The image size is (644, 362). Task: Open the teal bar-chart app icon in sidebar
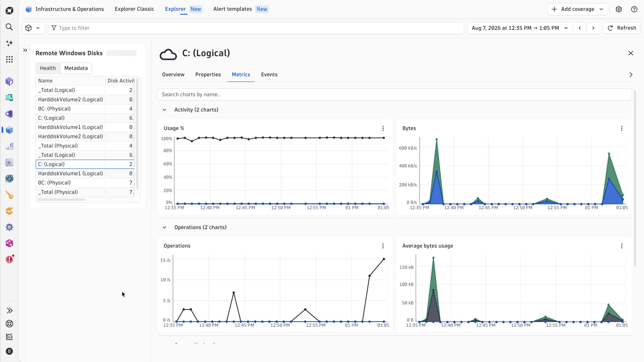[x=9, y=97]
